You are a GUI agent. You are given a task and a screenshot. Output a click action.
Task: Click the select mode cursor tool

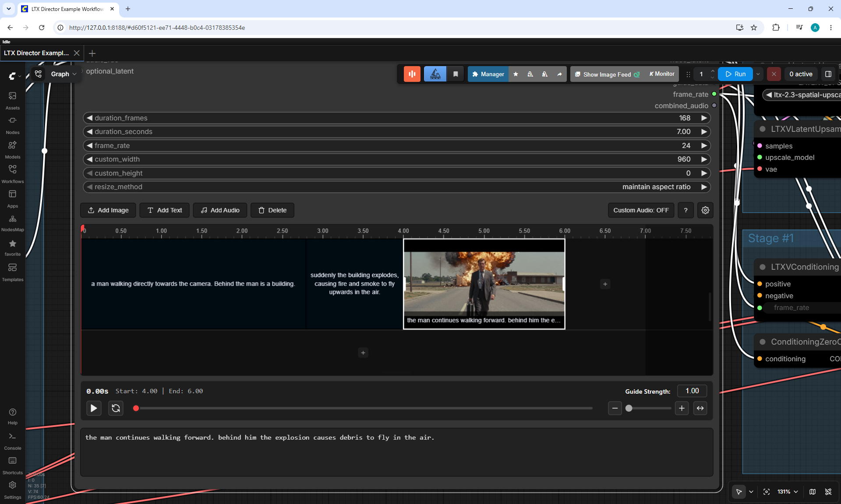739,492
